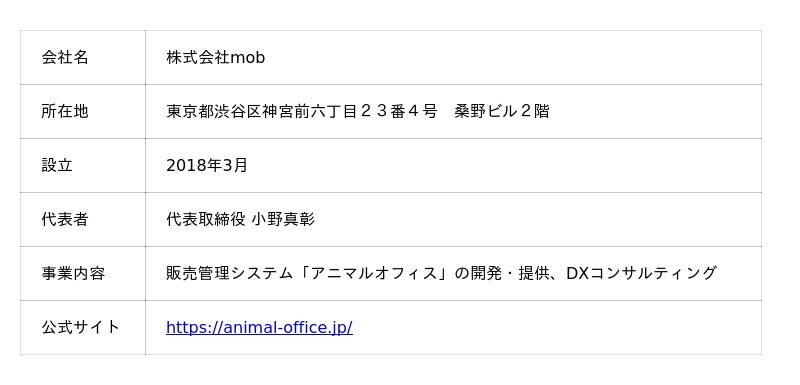The height and width of the screenshot is (385, 800).
Task: Select the 2018年3月 founding date
Action: [x=207, y=166]
